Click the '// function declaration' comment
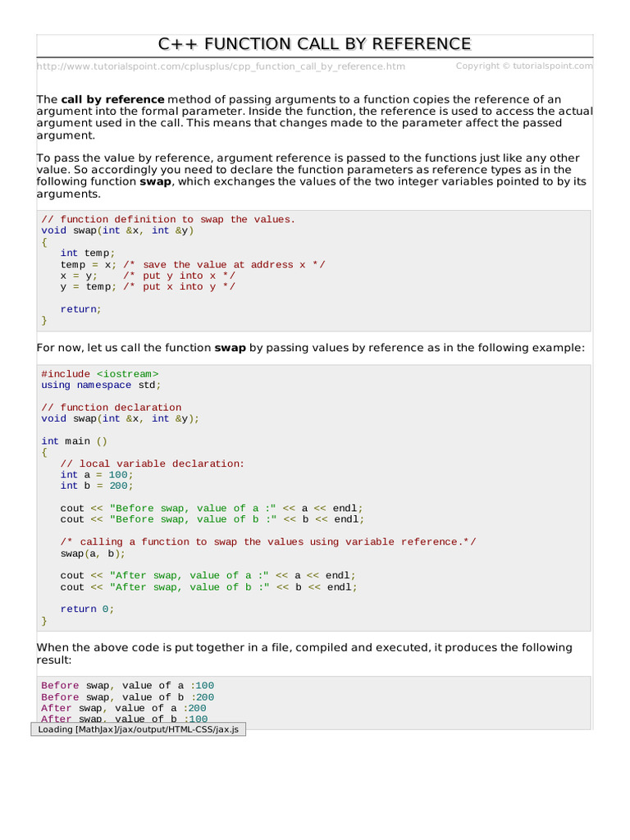Viewport: 630px width, 840px height. click(x=112, y=408)
